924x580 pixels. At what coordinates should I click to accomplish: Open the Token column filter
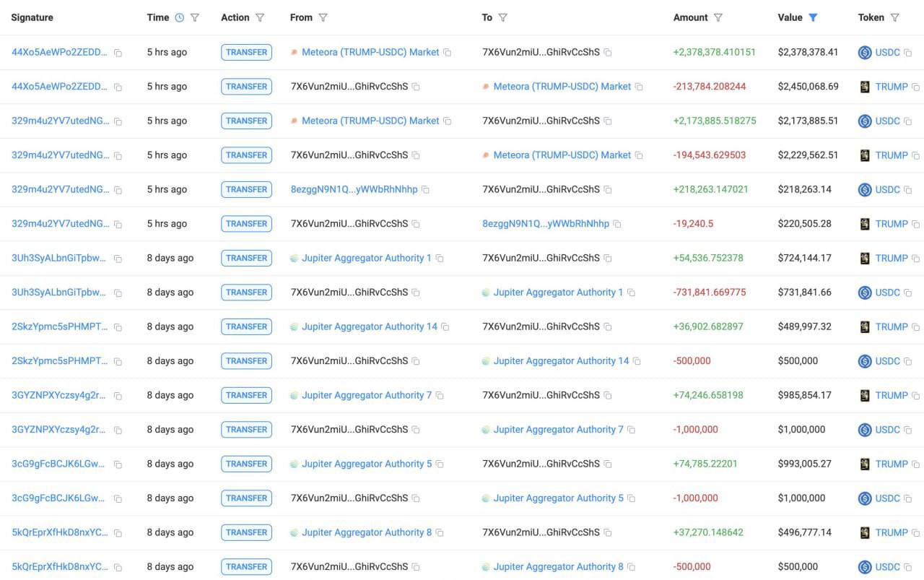coord(894,17)
